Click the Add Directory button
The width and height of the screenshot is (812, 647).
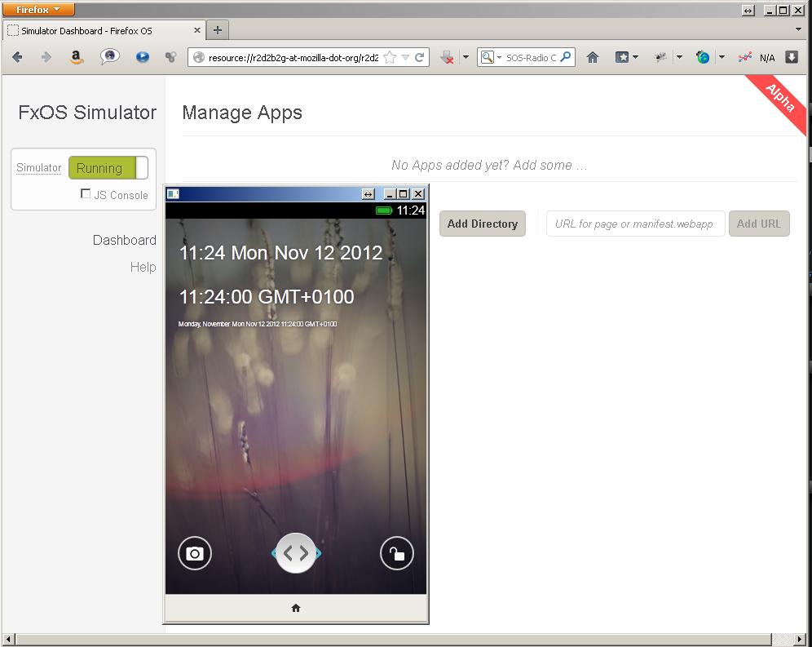(482, 224)
